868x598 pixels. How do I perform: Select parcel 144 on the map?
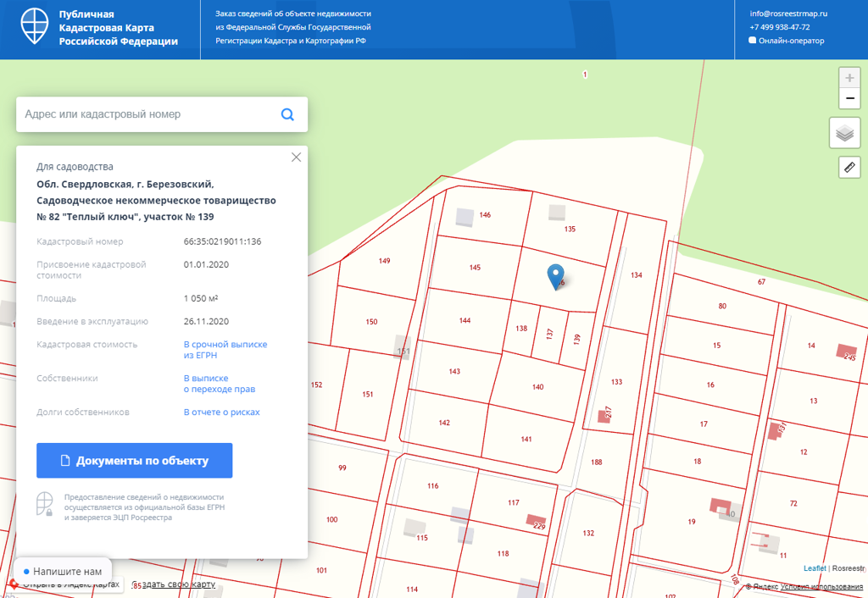pos(465,321)
